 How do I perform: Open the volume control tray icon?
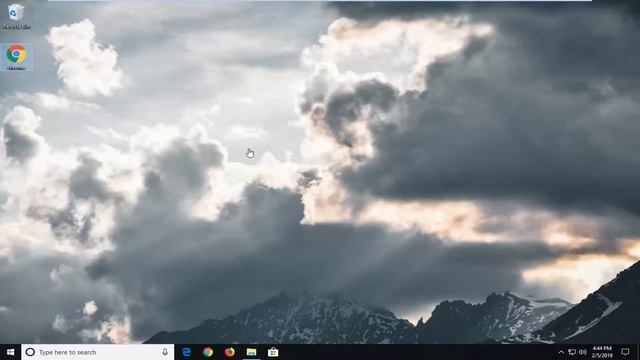coord(583,352)
